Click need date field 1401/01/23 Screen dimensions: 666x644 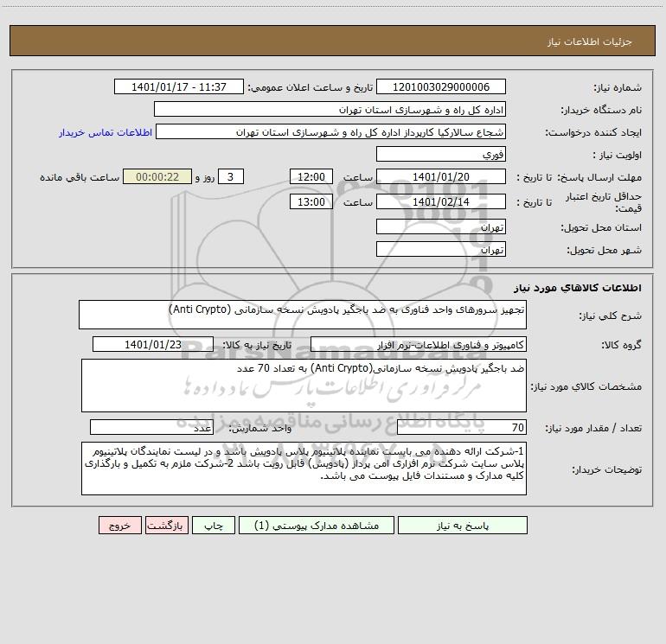pos(153,344)
